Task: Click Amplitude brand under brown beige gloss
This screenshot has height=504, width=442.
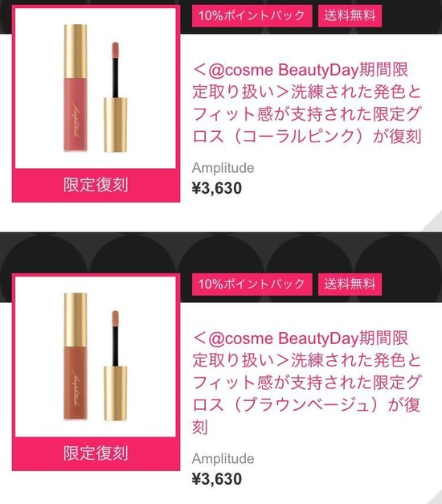Action: pyautogui.click(x=223, y=459)
